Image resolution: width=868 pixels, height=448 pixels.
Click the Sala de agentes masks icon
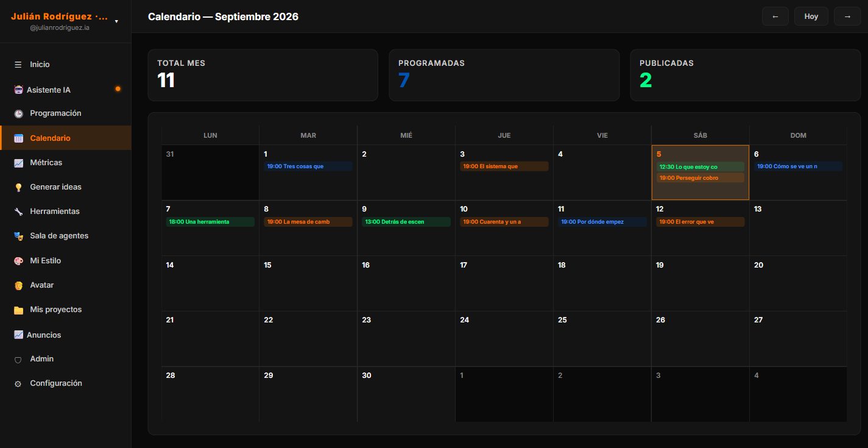pos(18,236)
